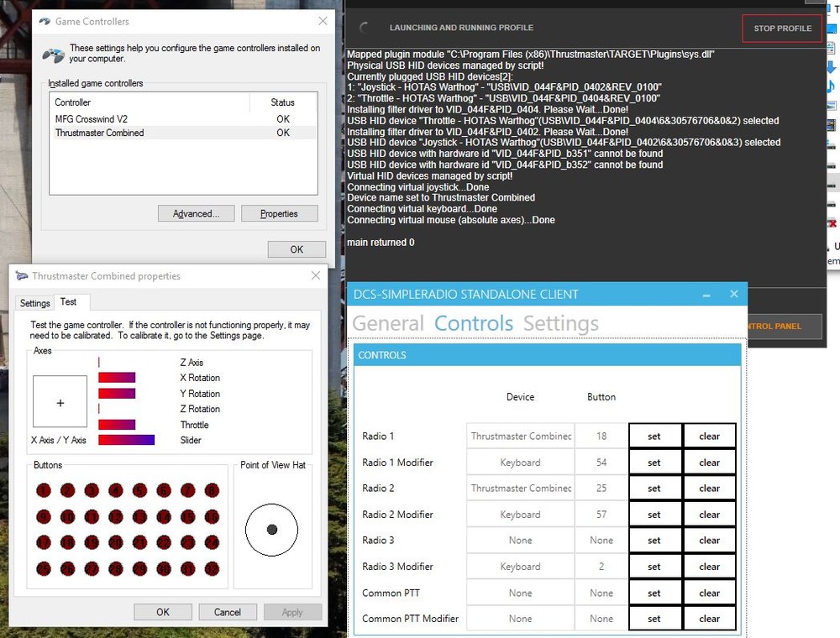The height and width of the screenshot is (638, 840).
Task: Minimize the DCS-SimpleRadio Standalone Client
Action: tap(706, 295)
